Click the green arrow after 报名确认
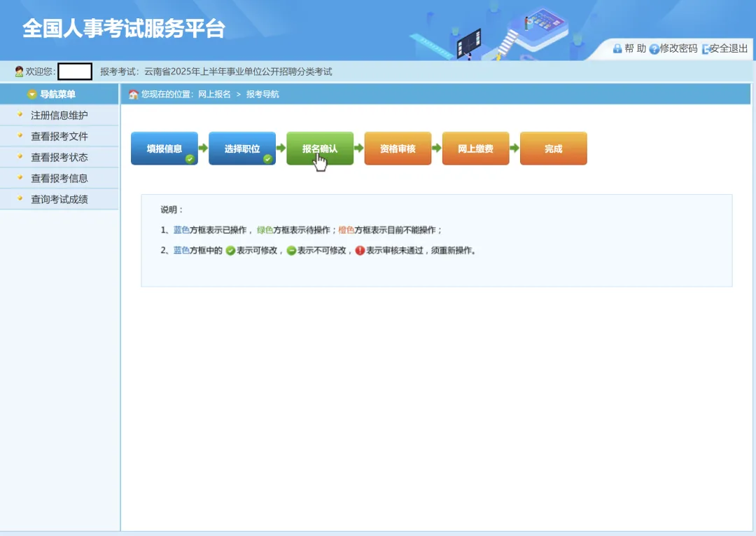Screen dimensions: 756x536 click(x=360, y=148)
